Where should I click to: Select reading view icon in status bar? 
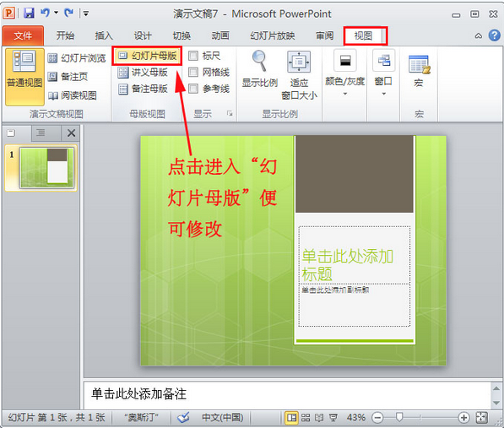point(319,418)
